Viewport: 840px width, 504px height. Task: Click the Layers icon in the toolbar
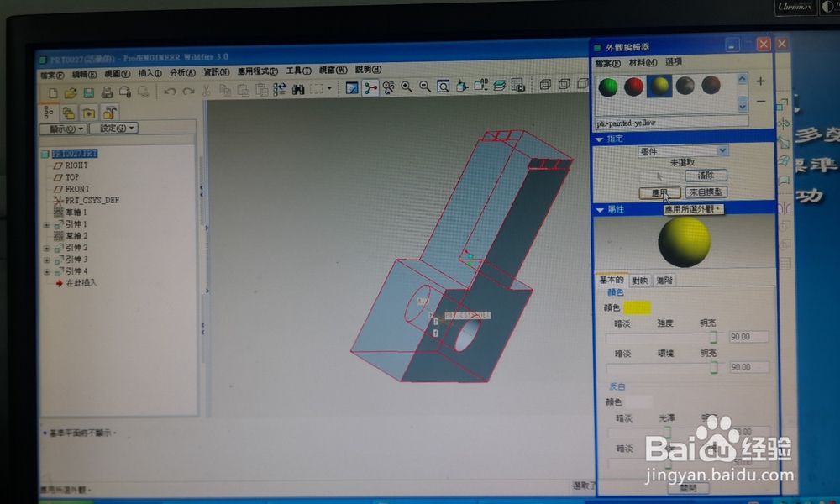coord(500,85)
